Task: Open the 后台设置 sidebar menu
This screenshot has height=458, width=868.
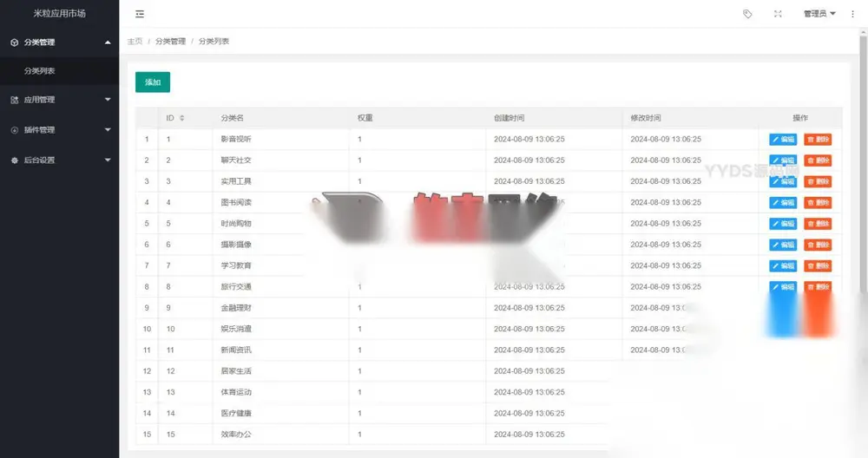Action: 59,160
